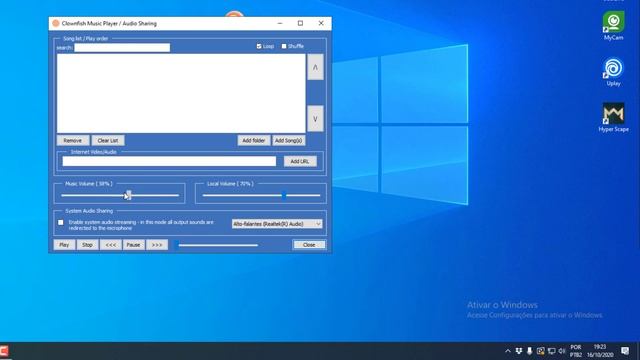The width and height of the screenshot is (640, 360).
Task: Click the Music Volume slider handle
Action: click(x=129, y=195)
